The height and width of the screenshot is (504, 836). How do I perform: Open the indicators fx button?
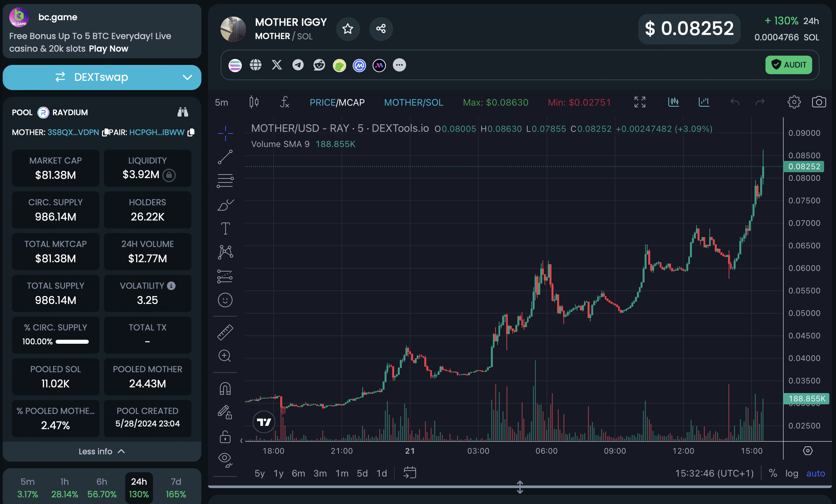pos(285,102)
